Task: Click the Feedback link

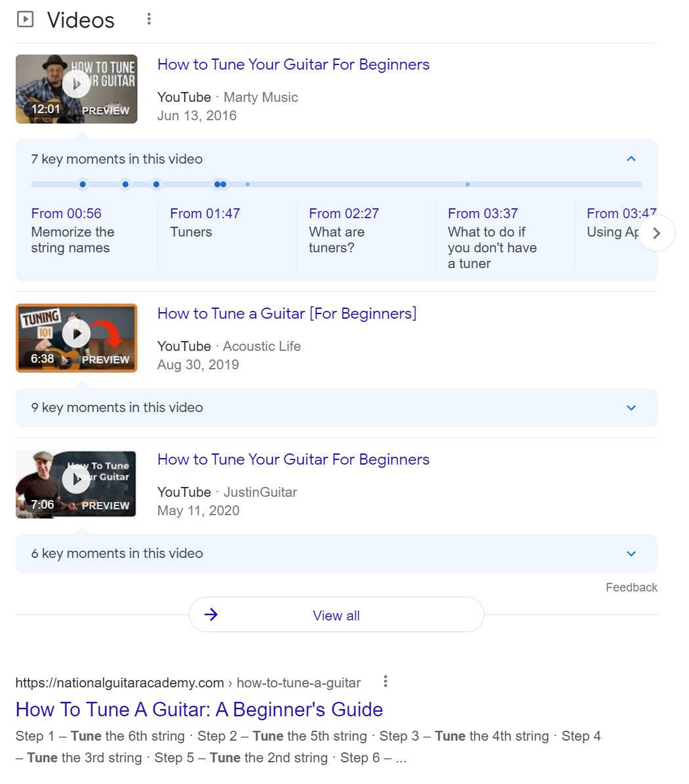Action: [631, 587]
